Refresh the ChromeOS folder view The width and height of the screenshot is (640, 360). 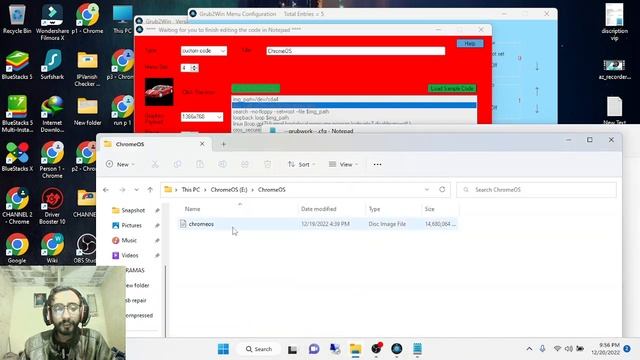442,190
